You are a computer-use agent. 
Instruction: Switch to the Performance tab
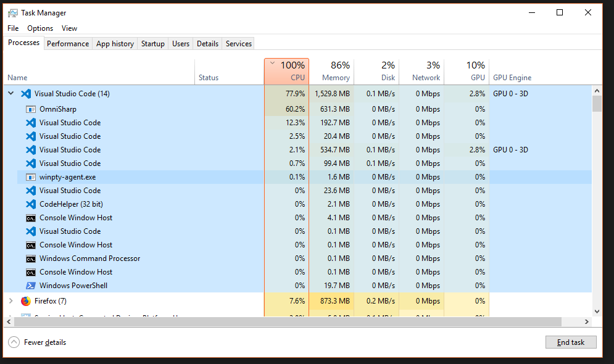(x=68, y=43)
